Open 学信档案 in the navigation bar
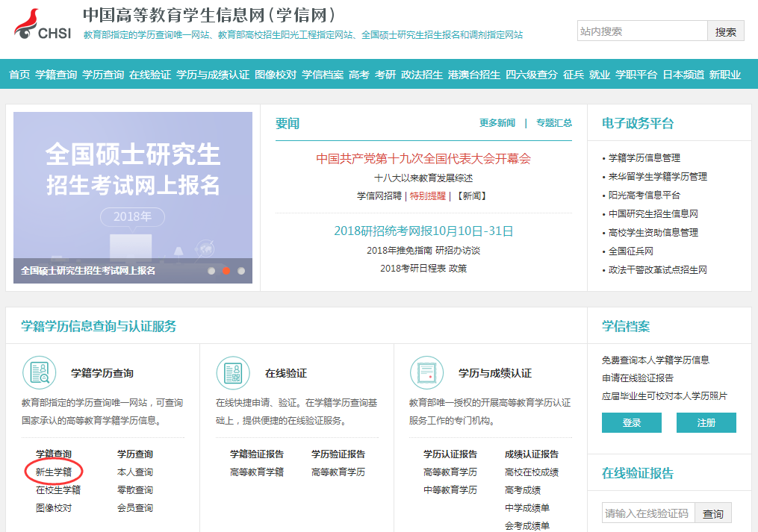Viewport: 758px width, 532px height. click(323, 75)
